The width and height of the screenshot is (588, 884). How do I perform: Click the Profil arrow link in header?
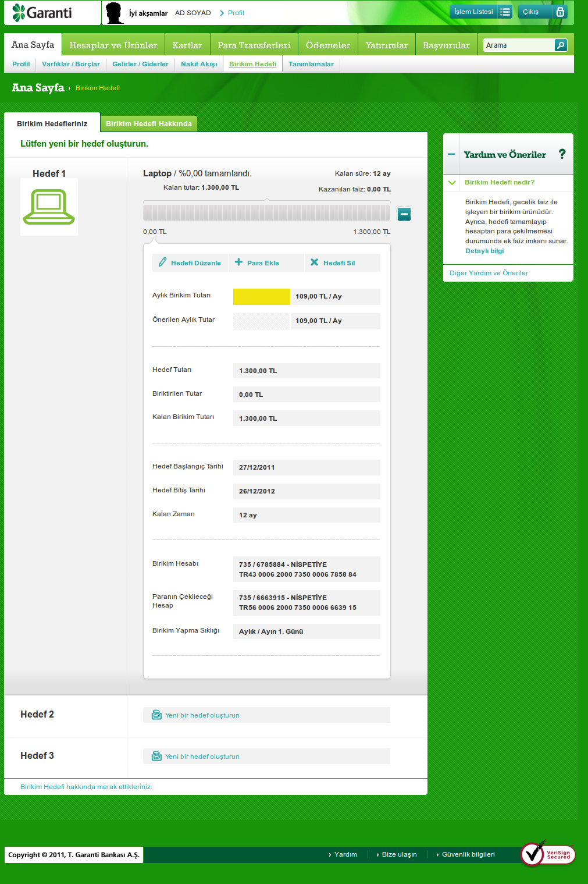(x=231, y=13)
